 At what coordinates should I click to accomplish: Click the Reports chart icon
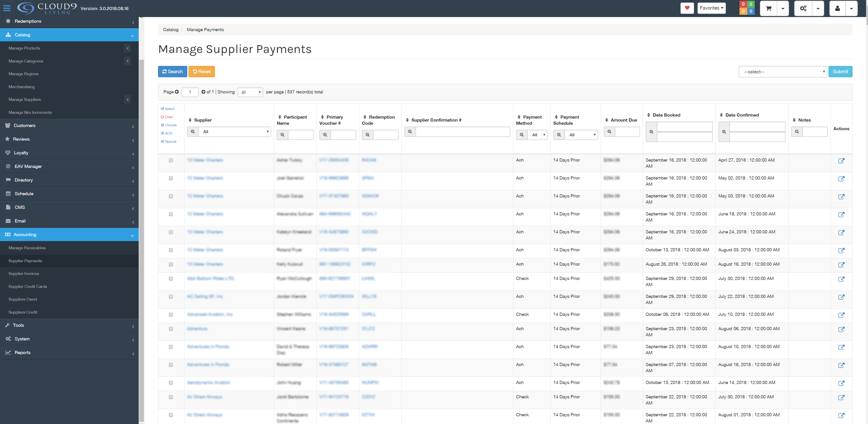point(8,352)
